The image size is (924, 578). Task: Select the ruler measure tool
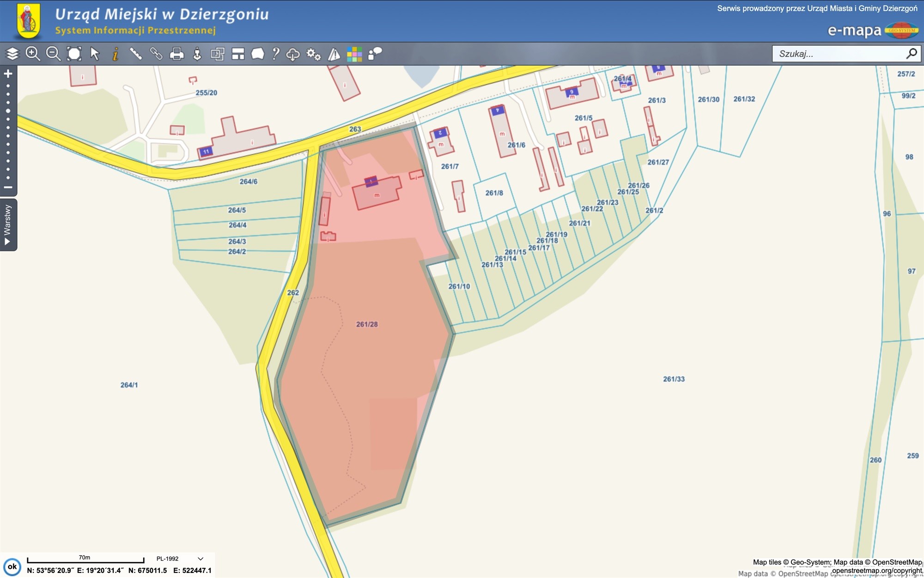(135, 54)
